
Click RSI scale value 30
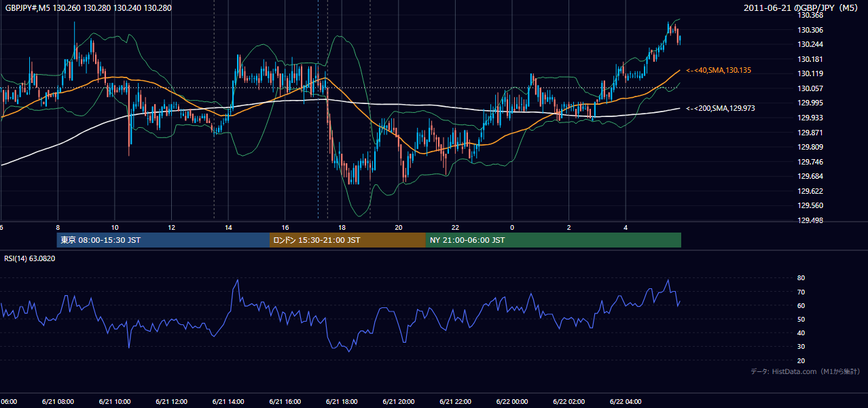tap(801, 347)
